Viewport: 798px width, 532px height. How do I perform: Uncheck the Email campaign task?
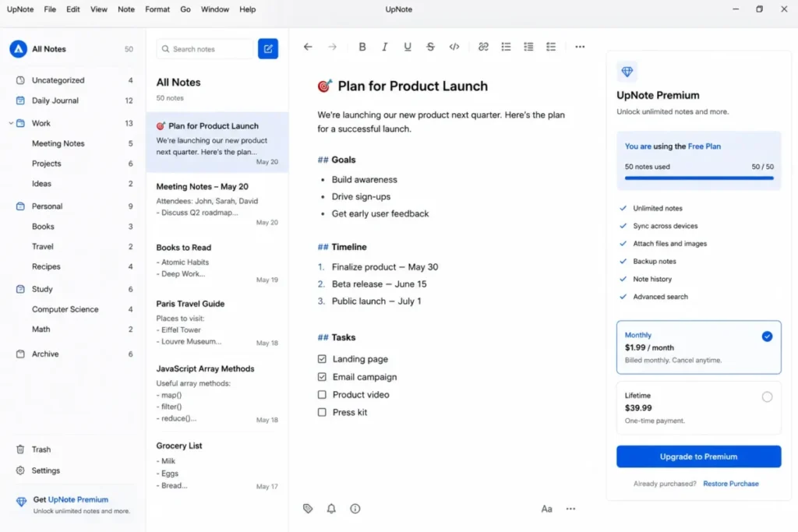pos(322,377)
